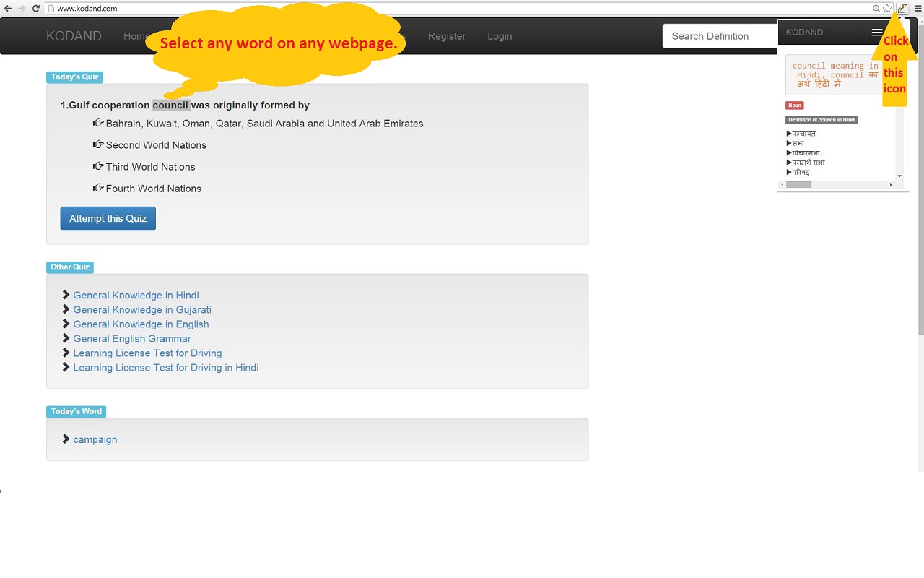
Task: Open the Login menu item
Action: point(500,36)
